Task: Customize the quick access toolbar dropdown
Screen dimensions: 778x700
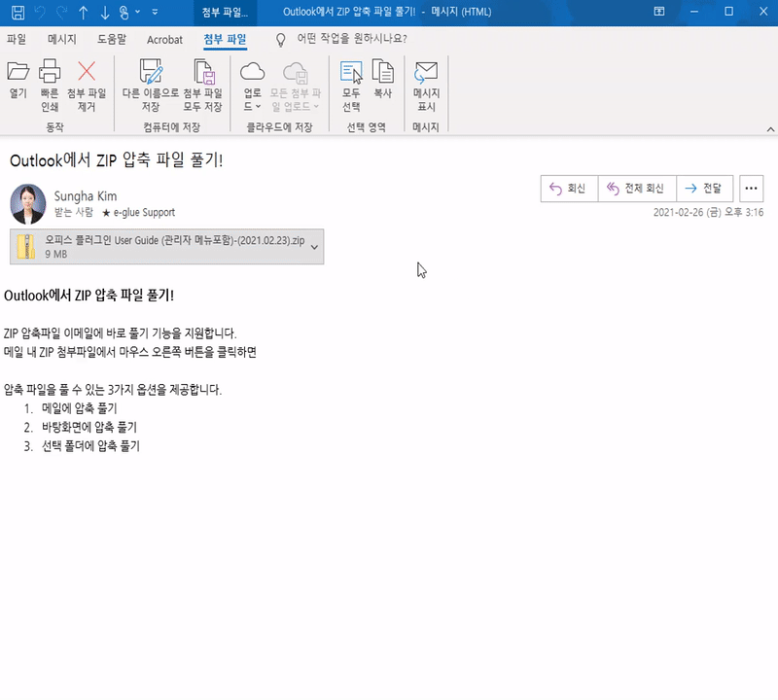Action: [x=155, y=12]
